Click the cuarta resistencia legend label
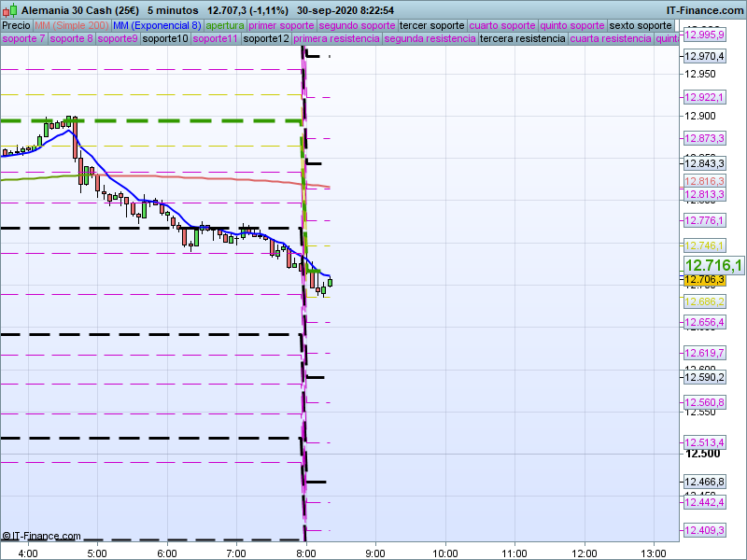This screenshot has height=560, width=747. coord(611,39)
